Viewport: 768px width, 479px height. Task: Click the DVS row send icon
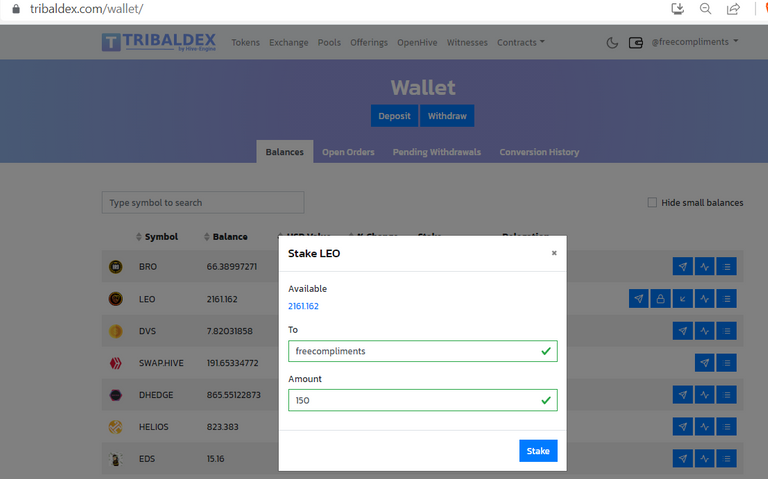point(682,331)
